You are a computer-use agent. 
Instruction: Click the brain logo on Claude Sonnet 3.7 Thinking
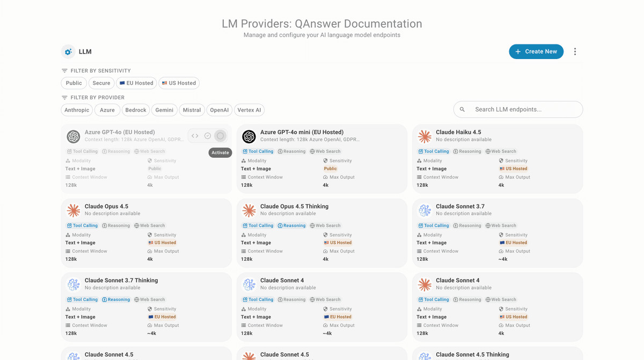(74, 284)
